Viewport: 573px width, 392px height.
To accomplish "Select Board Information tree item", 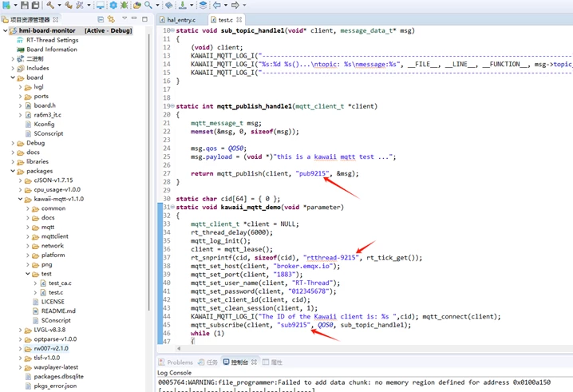I will [47, 49].
